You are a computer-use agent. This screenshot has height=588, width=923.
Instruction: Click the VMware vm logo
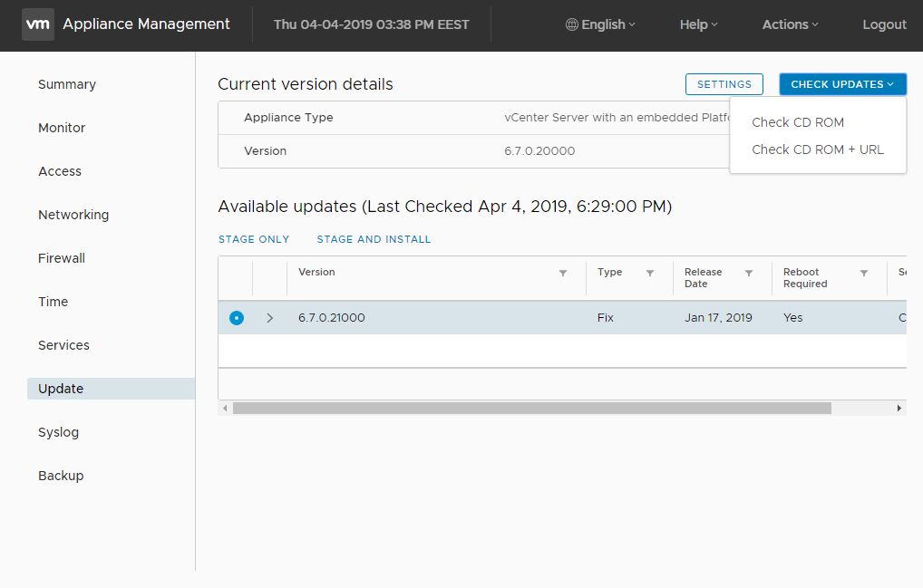pyautogui.click(x=38, y=24)
